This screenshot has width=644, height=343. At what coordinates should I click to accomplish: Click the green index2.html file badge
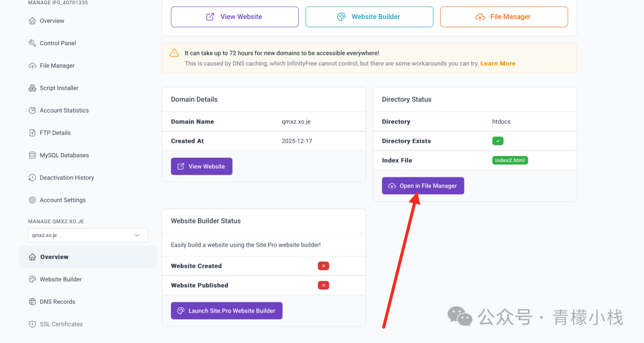tap(510, 160)
